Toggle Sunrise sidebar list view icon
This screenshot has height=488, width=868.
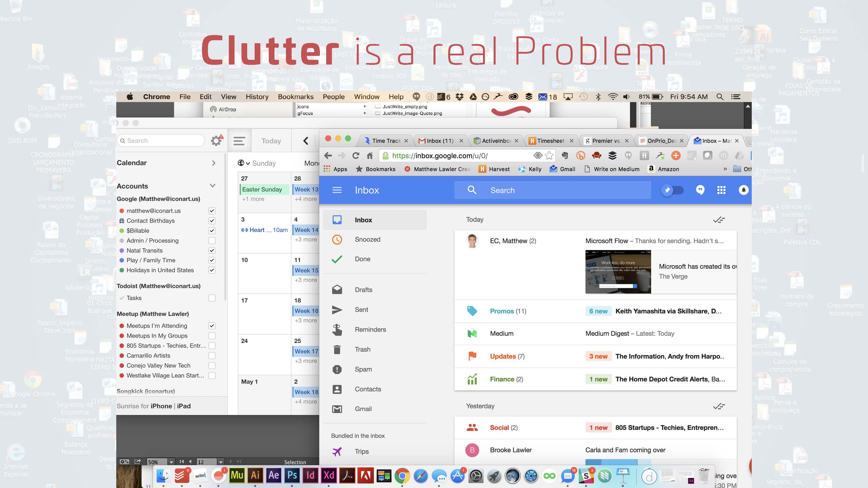click(x=239, y=141)
